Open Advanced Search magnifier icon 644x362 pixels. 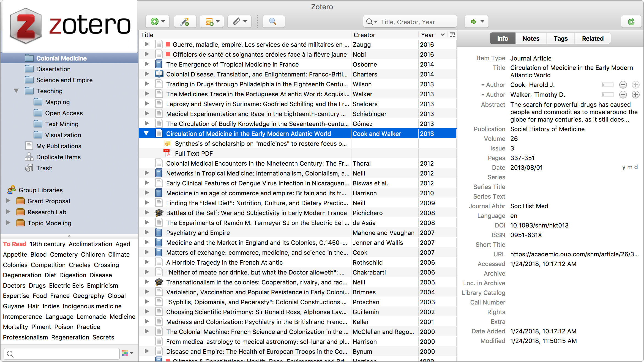point(273,21)
